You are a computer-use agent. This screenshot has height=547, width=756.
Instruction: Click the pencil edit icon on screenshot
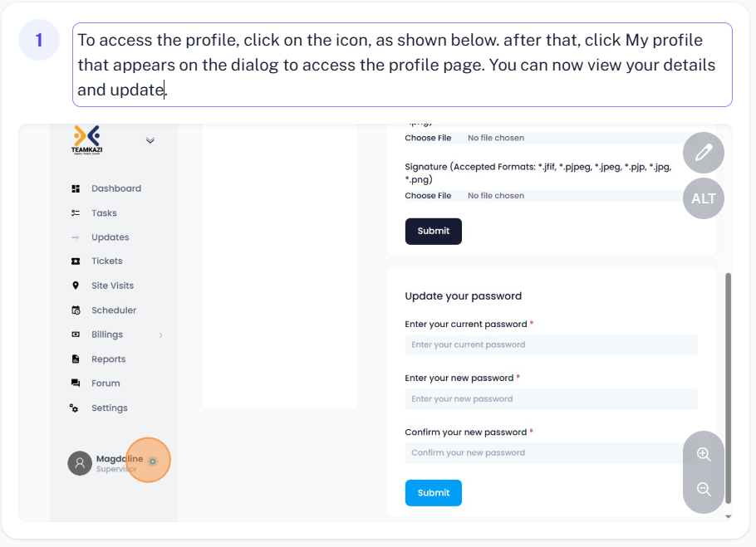pyautogui.click(x=704, y=153)
